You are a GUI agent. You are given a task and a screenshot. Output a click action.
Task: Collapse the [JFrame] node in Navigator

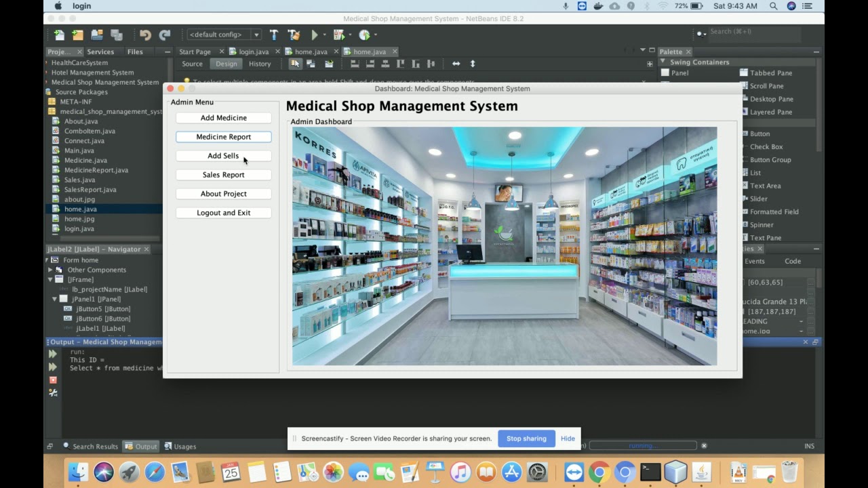coord(50,279)
